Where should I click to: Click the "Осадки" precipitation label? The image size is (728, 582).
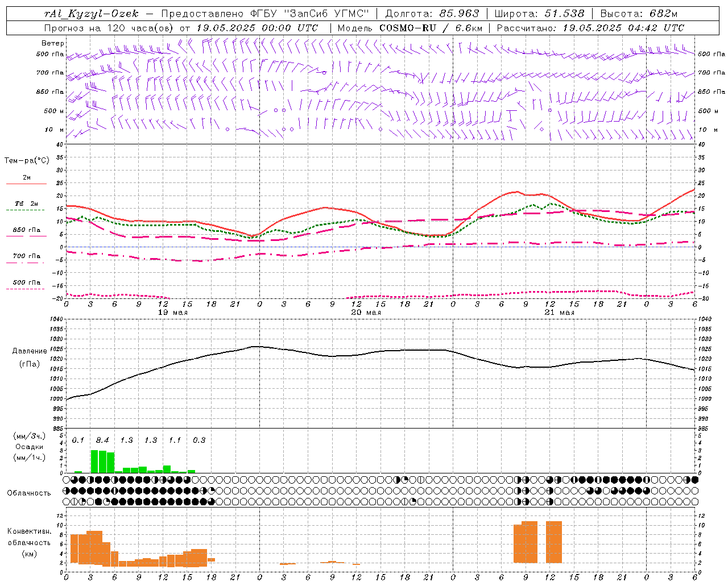[x=30, y=447]
